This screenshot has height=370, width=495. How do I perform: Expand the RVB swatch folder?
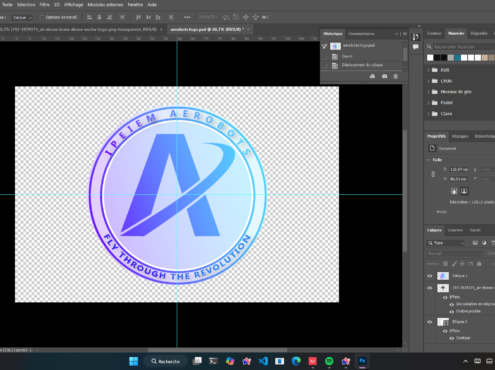(x=429, y=70)
